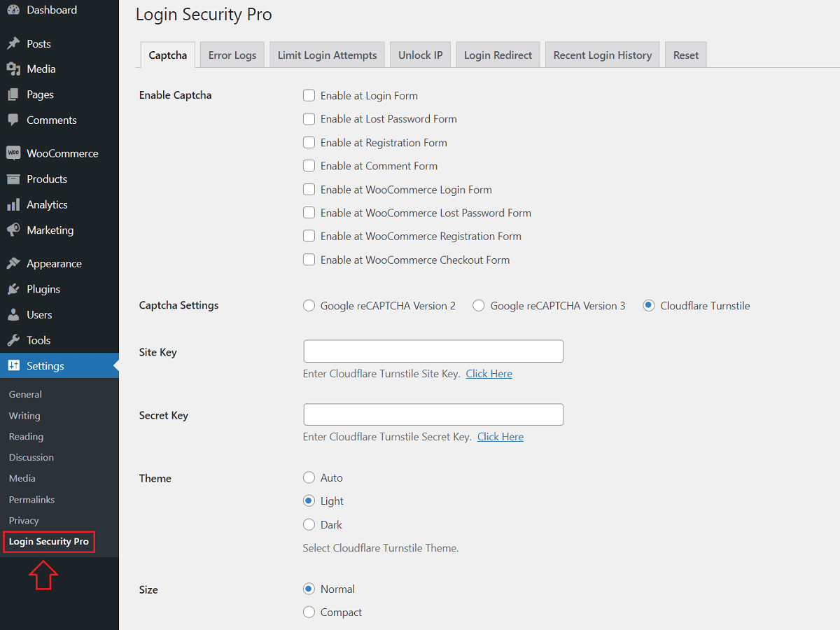The height and width of the screenshot is (630, 840).
Task: Click the Comments speech bubble icon
Action: point(13,120)
